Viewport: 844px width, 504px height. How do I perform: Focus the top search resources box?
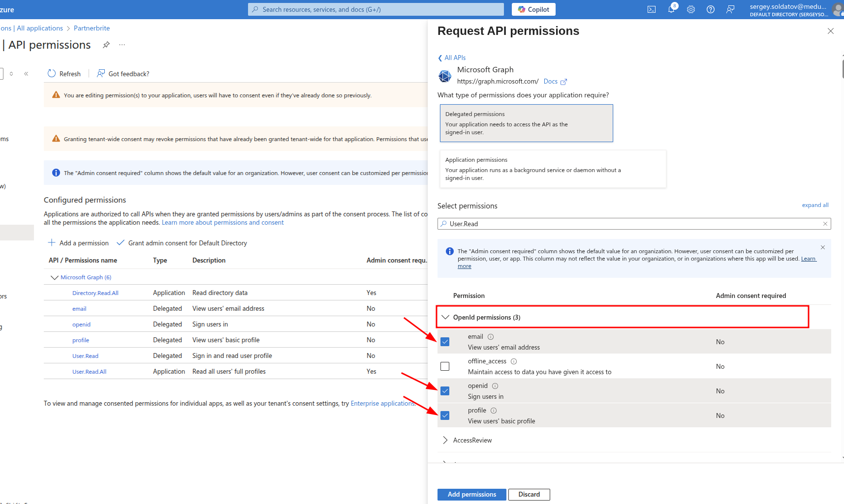376,9
